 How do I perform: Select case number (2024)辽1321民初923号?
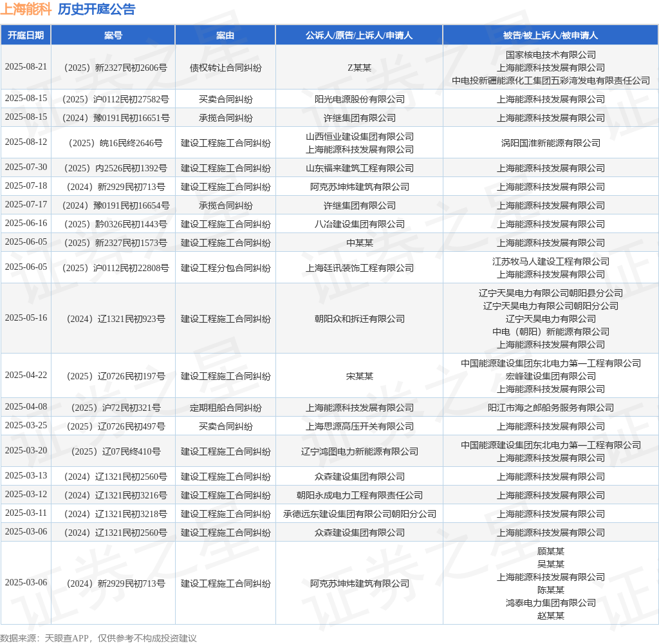(x=113, y=319)
